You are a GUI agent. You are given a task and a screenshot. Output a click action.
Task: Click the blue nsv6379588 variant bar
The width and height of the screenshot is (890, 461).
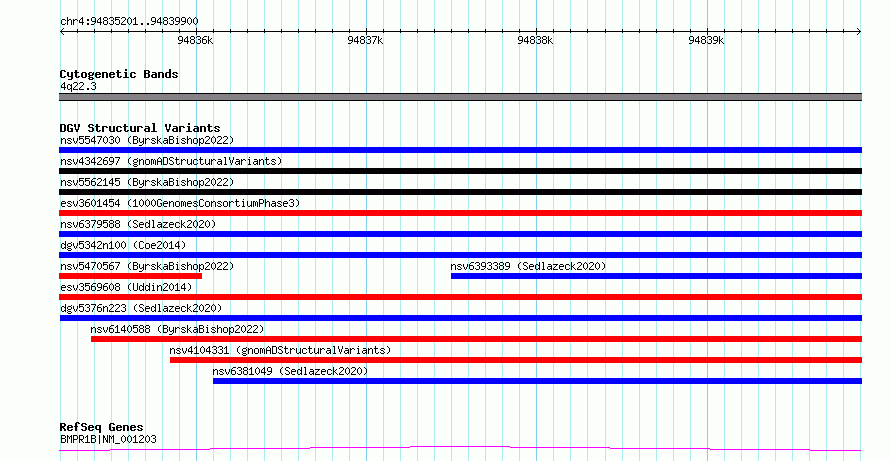click(x=460, y=234)
